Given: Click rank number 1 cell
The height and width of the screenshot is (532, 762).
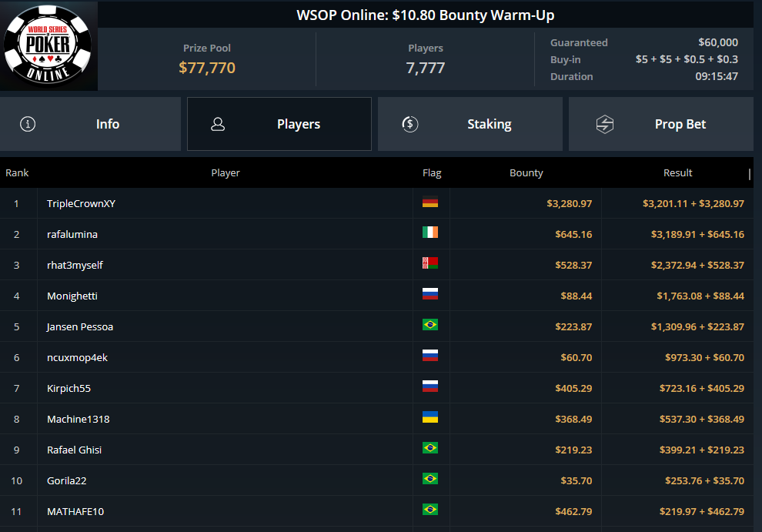Looking at the screenshot, I should pyautogui.click(x=16, y=204).
